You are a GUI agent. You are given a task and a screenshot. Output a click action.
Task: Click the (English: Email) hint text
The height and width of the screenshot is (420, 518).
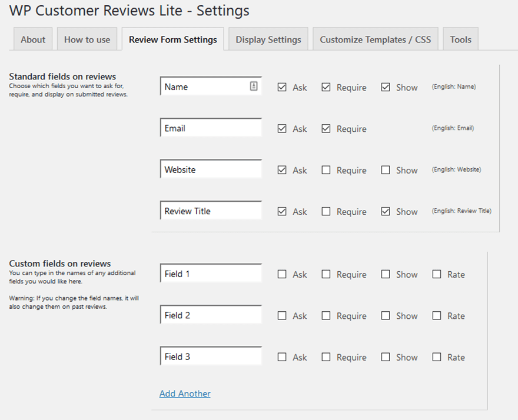(x=453, y=128)
